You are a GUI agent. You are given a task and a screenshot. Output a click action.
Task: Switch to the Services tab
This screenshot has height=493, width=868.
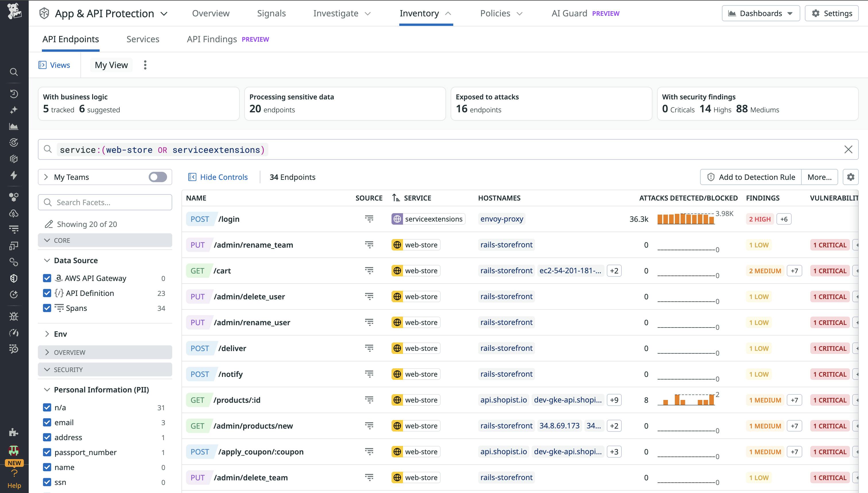pyautogui.click(x=143, y=39)
